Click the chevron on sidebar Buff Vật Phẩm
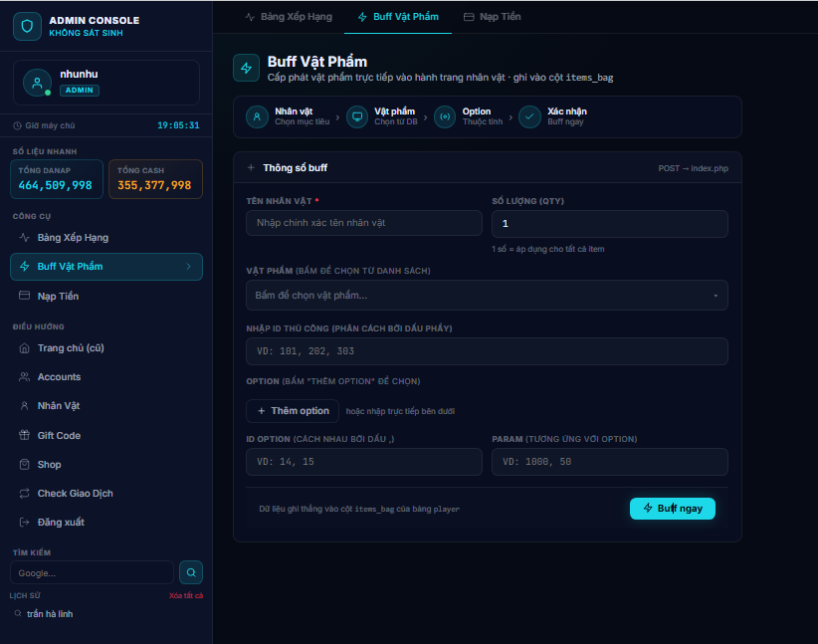 coord(189,267)
